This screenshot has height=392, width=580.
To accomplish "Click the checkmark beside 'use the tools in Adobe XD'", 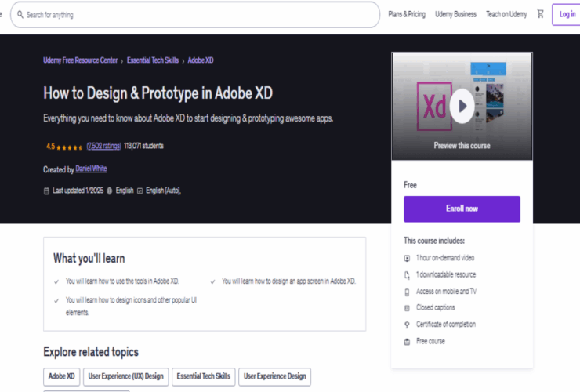I will (56, 282).
